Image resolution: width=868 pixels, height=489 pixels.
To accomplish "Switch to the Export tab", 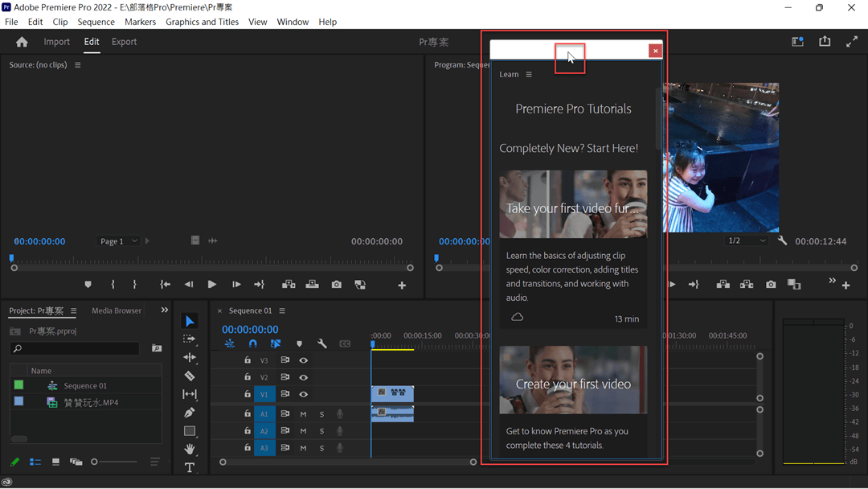I will pyautogui.click(x=124, y=42).
